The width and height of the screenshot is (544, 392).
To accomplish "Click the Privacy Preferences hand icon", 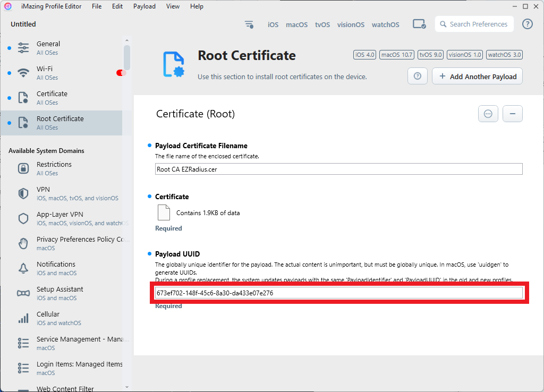I will click(x=23, y=243).
